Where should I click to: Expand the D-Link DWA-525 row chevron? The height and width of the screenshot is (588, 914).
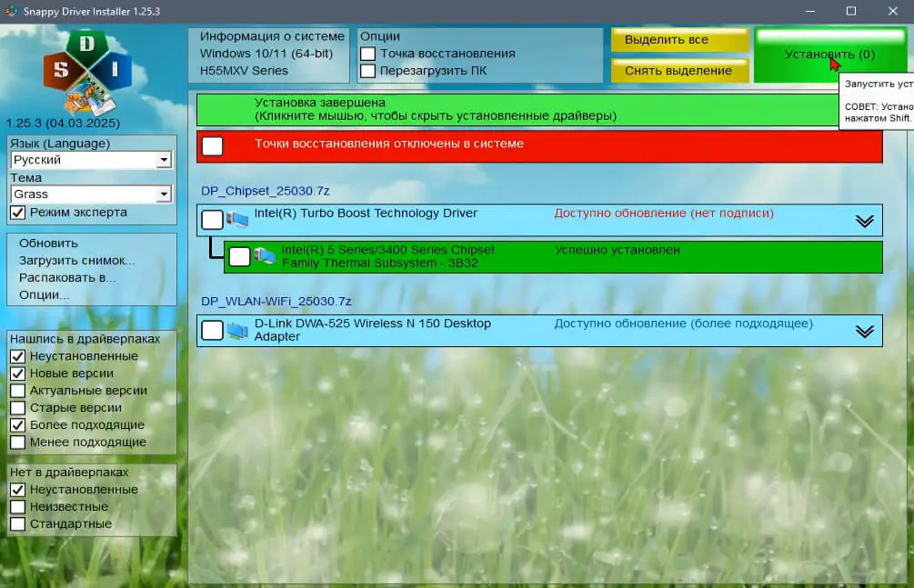click(x=865, y=332)
